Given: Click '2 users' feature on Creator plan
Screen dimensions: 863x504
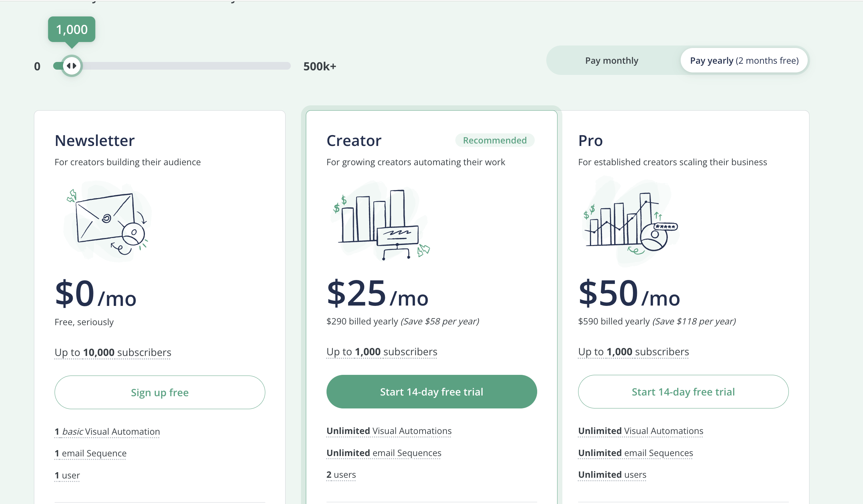Looking at the screenshot, I should (341, 474).
